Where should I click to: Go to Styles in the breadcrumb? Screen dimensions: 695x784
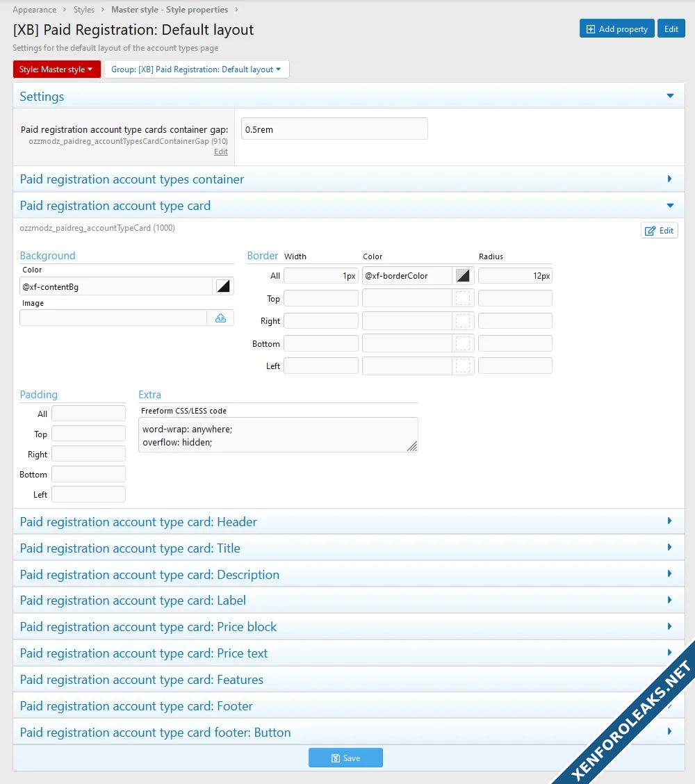pyautogui.click(x=84, y=10)
